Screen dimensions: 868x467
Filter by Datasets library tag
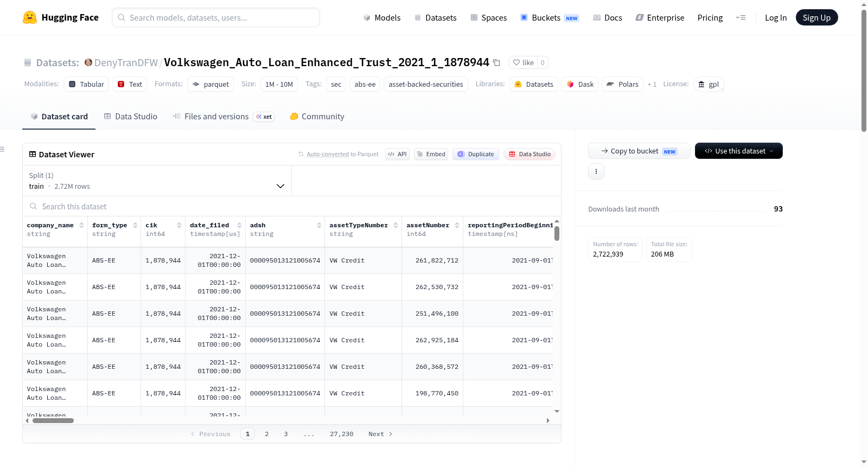534,84
